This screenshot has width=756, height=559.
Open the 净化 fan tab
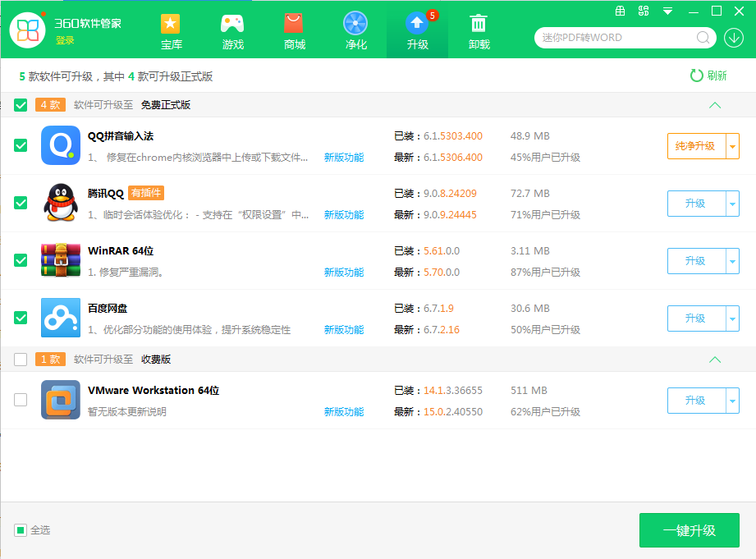click(x=355, y=32)
